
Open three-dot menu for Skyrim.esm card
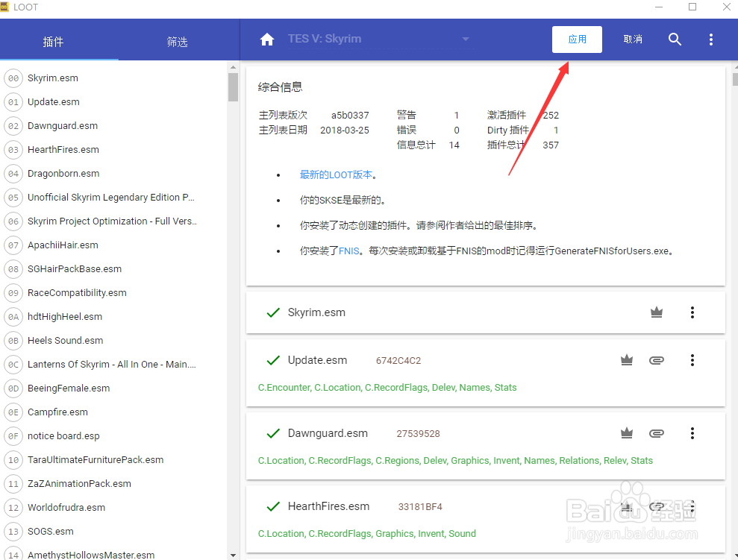click(692, 312)
